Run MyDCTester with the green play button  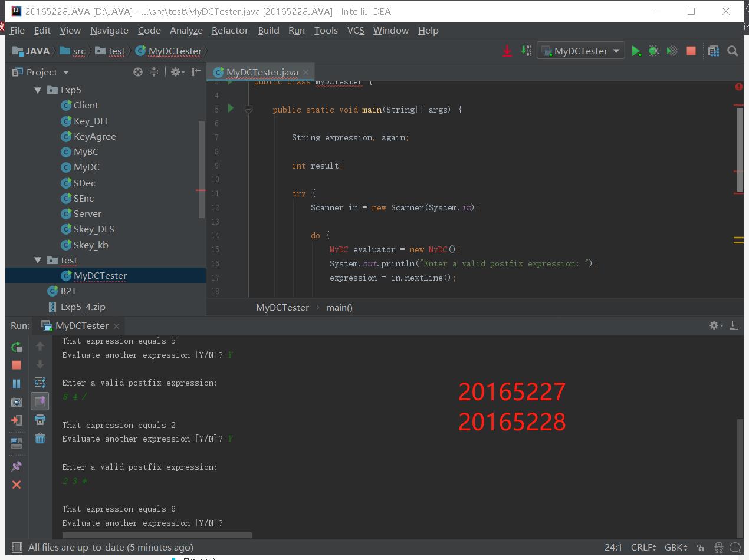pos(636,51)
